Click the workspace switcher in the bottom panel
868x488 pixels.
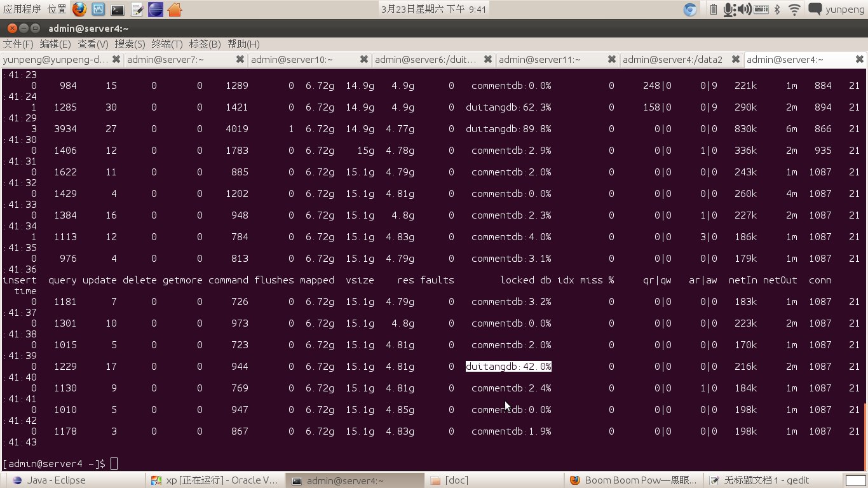pos(856,480)
